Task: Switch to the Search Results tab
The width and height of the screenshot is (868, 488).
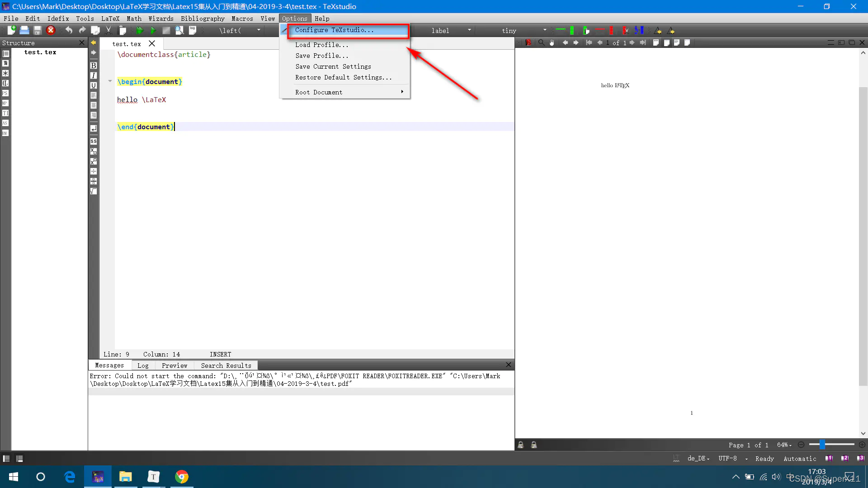Action: (x=226, y=366)
